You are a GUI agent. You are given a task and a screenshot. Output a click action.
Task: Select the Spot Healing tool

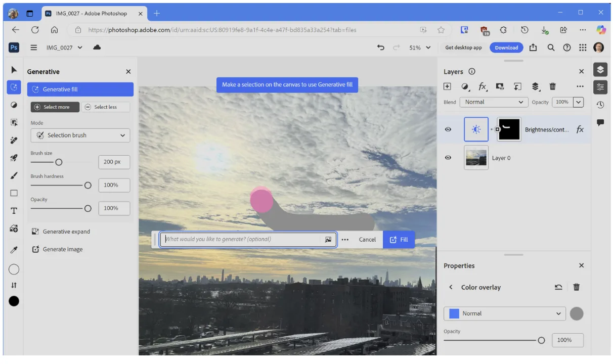coord(14,140)
